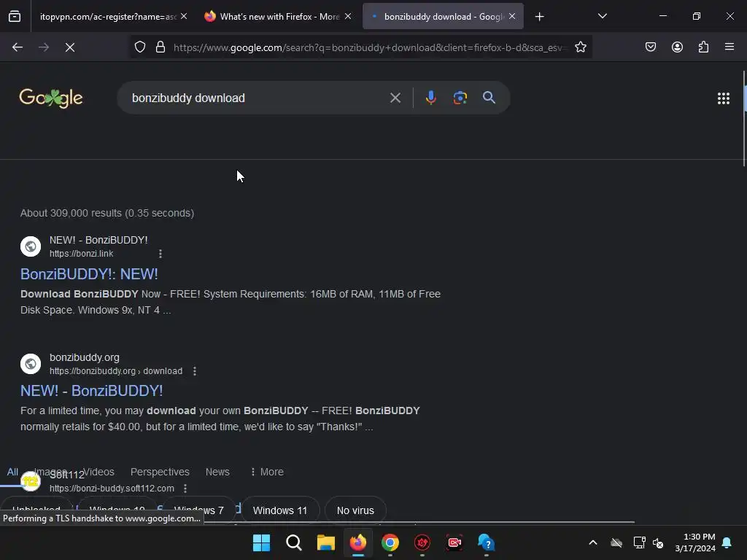Open Firefox application hamburger menu

729,47
